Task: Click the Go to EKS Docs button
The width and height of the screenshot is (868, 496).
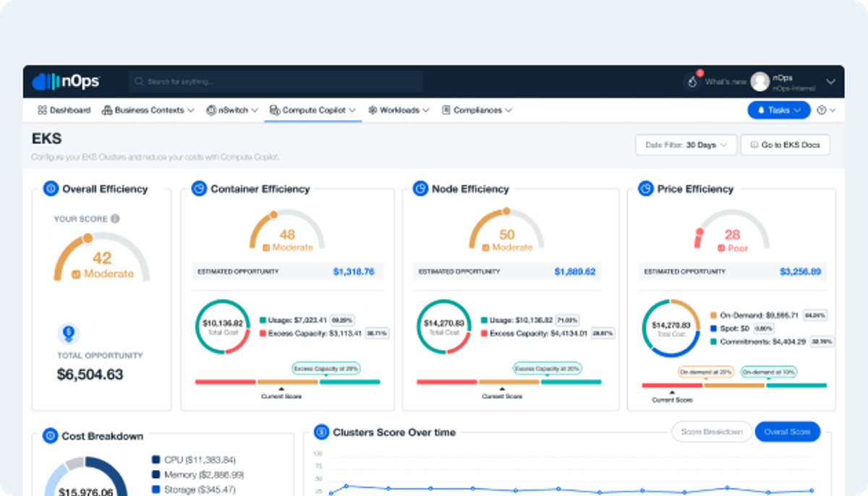Action: (785, 145)
